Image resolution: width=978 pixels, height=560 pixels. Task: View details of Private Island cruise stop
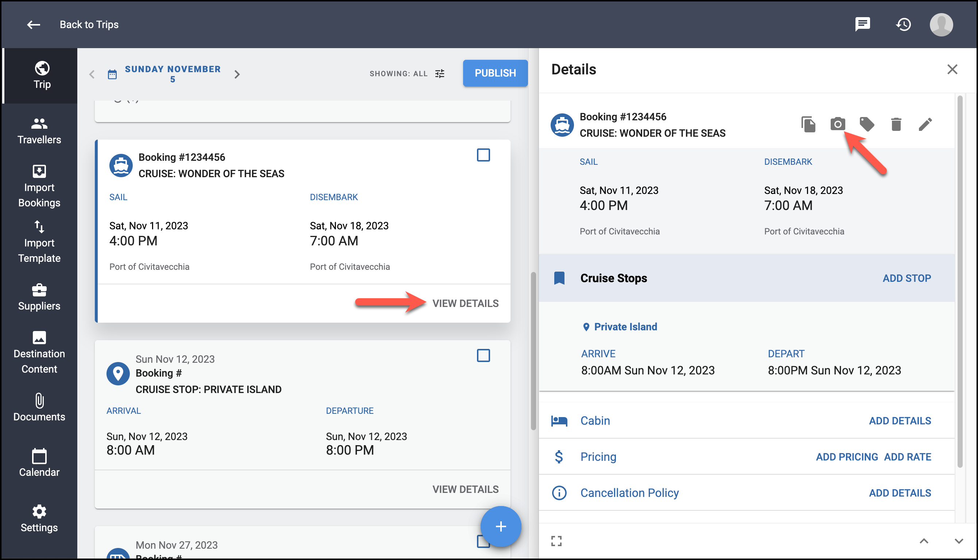tap(465, 489)
